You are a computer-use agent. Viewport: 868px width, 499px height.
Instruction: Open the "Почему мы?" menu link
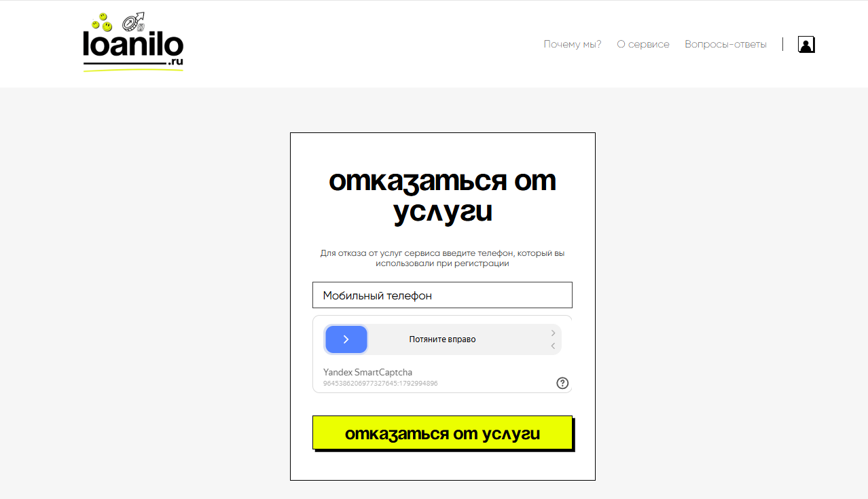[573, 44]
